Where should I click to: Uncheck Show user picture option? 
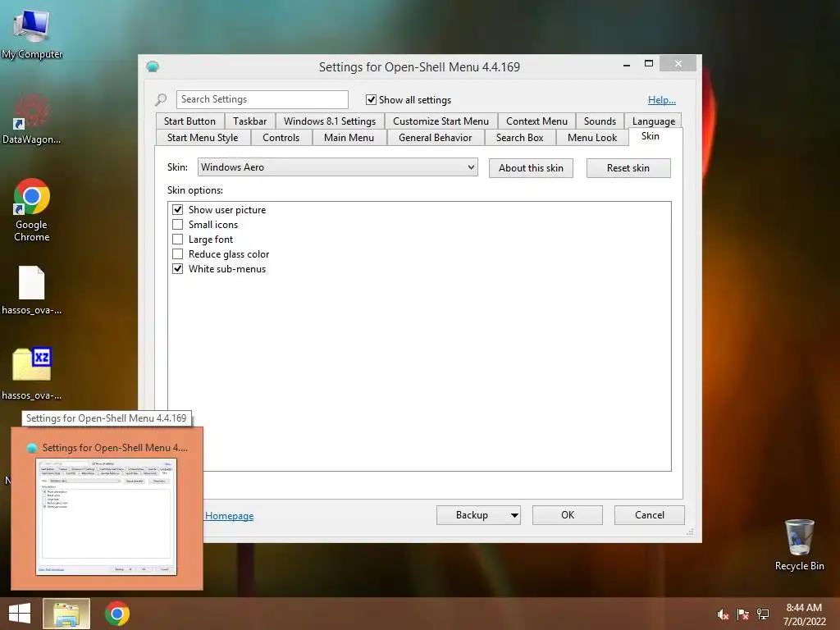pos(177,209)
